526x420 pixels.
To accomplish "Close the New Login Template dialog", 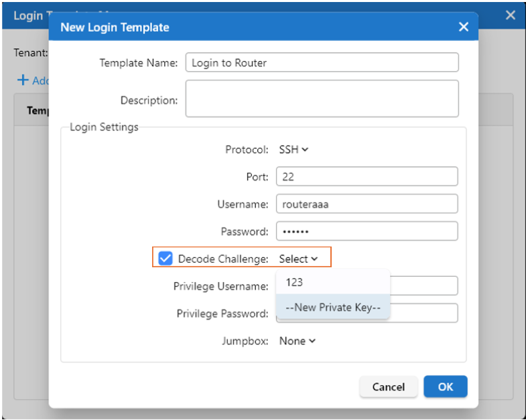I will point(463,27).
